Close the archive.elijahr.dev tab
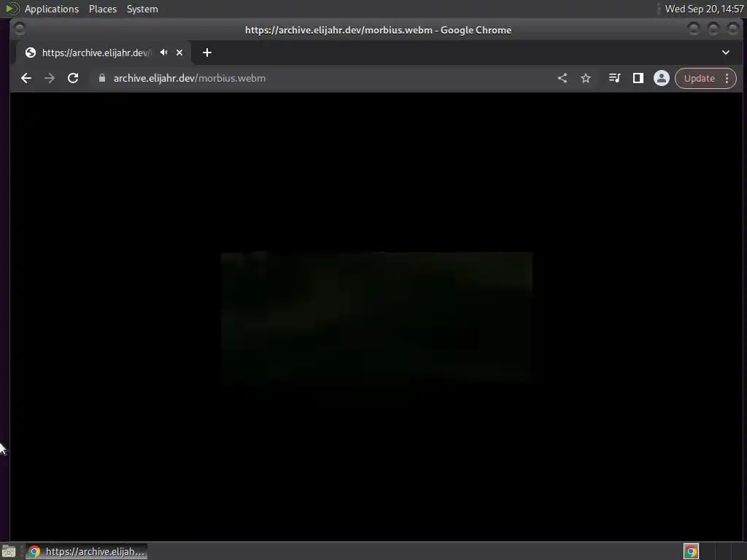Image resolution: width=747 pixels, height=560 pixels. pos(179,52)
